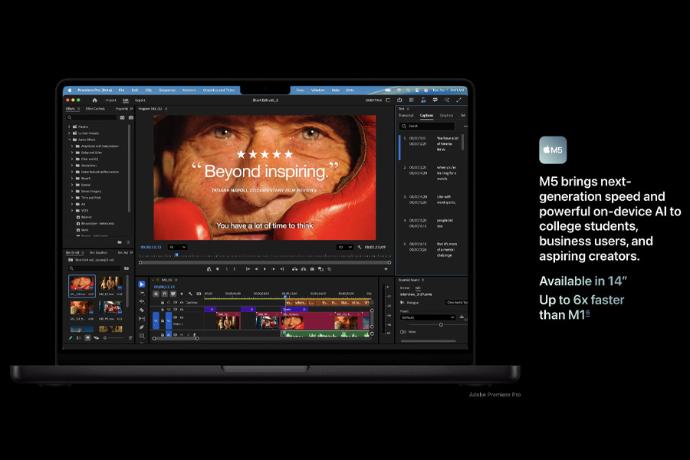This screenshot has width=690, height=460.
Task: Open the zoom level dropdown in Program monitor
Action: (176, 246)
